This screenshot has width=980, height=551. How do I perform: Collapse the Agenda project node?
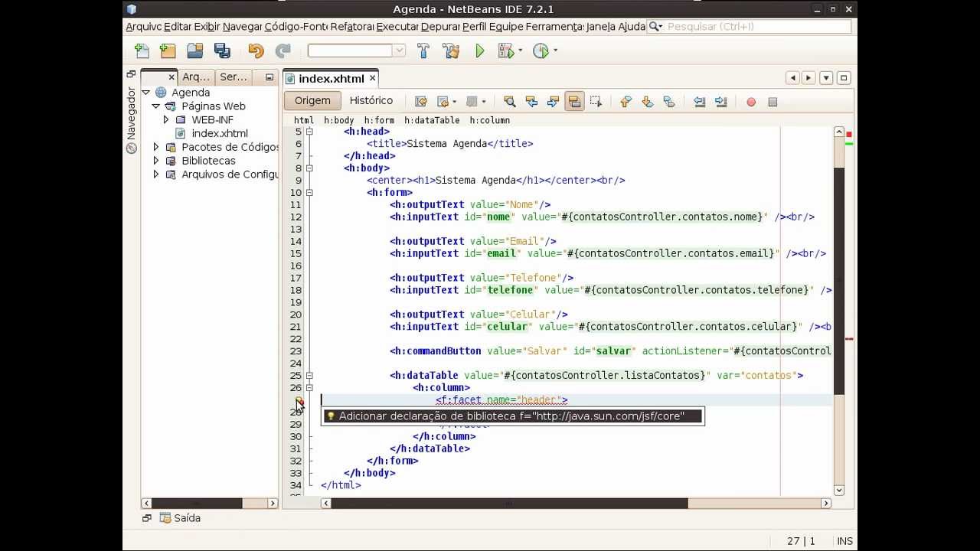(145, 93)
